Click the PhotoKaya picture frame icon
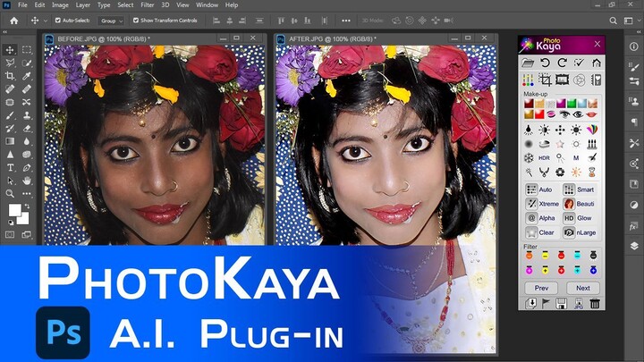This screenshot has height=362, width=644. (x=562, y=80)
